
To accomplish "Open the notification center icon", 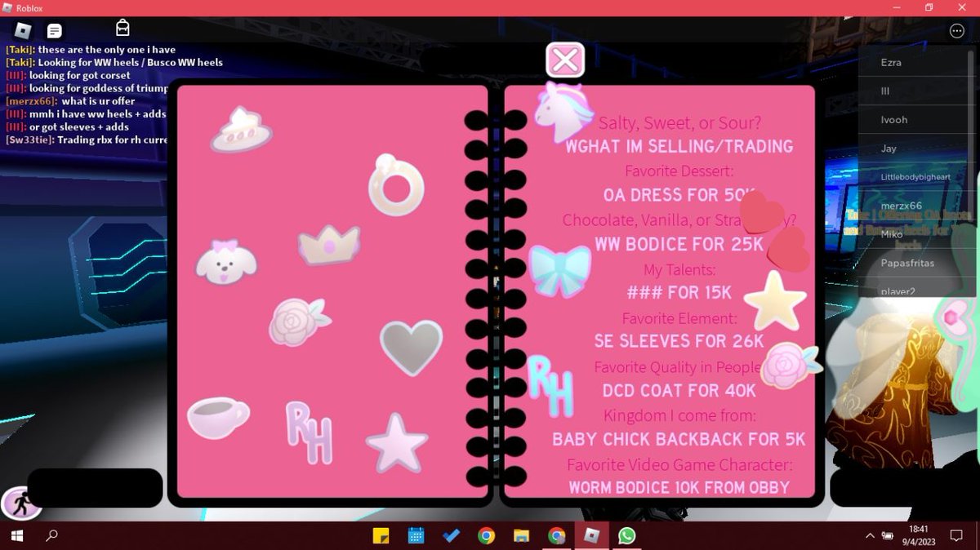I will pos(956,536).
